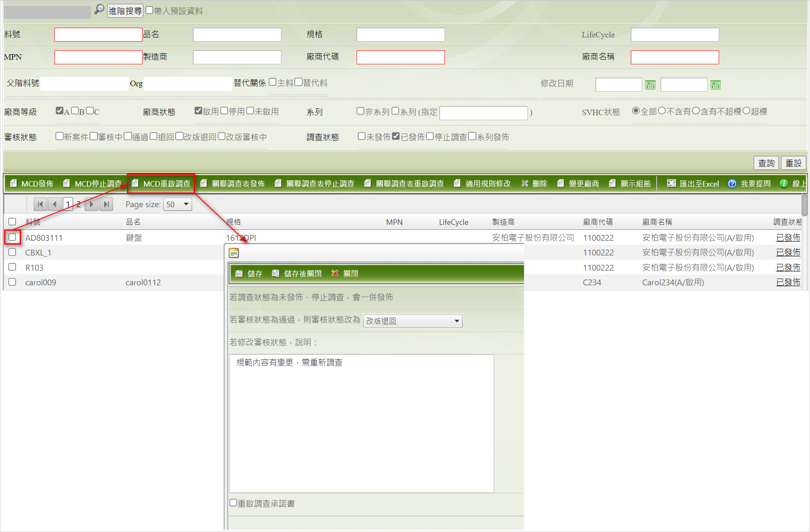This screenshot has width=810, height=532.
Task: Go to the last page arrow
Action: coord(106,204)
